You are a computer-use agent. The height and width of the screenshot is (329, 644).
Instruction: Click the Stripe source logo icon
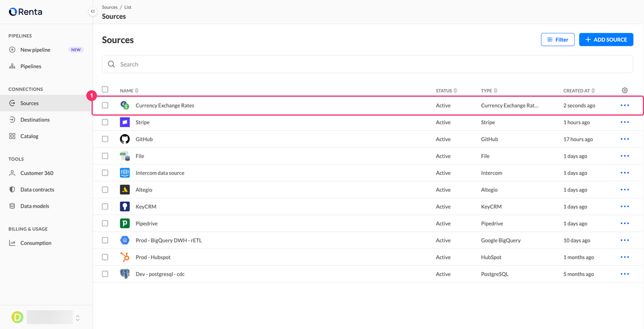pos(125,122)
